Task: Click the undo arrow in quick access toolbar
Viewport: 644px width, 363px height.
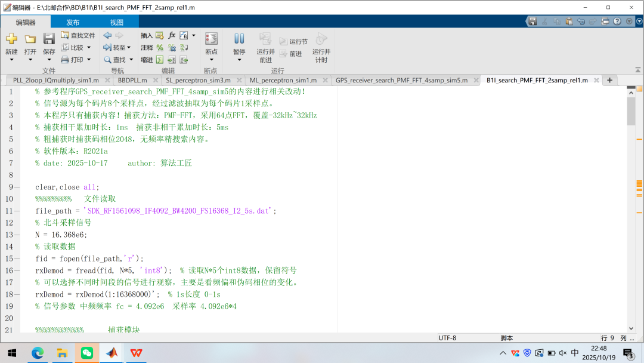Action: click(x=581, y=21)
